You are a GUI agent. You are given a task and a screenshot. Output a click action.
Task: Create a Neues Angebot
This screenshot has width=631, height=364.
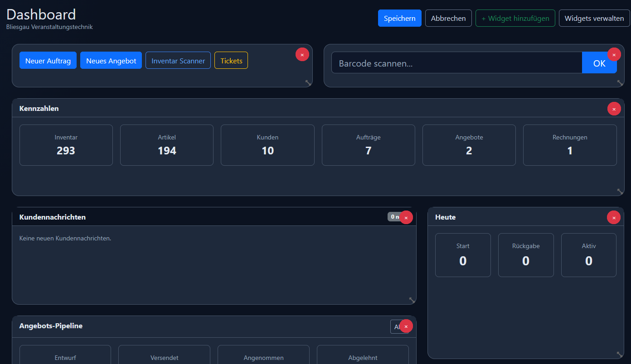[111, 61]
